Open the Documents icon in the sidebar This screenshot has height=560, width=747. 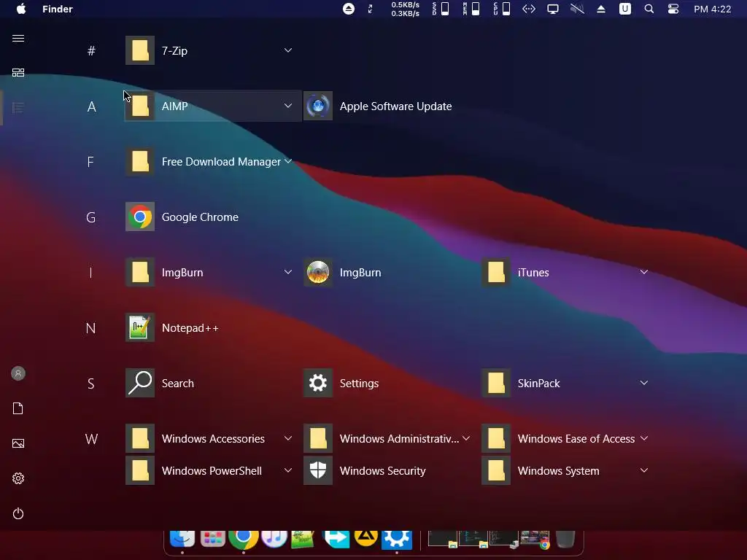coord(18,408)
